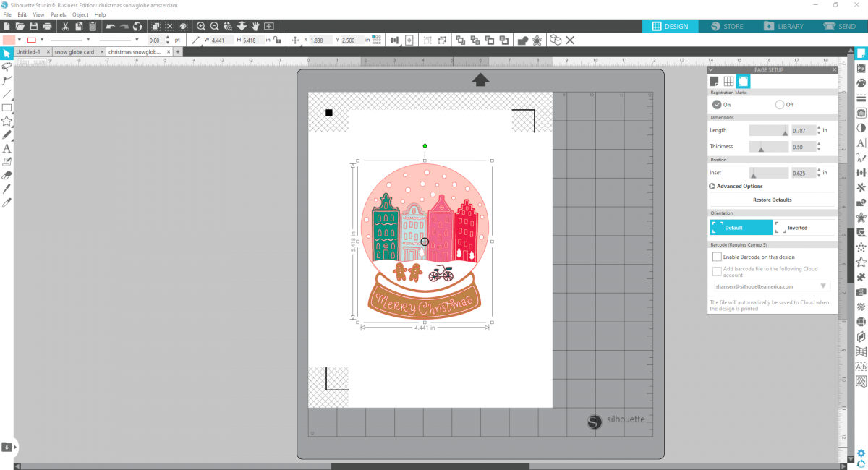Enable Barcode on this design

(x=717, y=257)
